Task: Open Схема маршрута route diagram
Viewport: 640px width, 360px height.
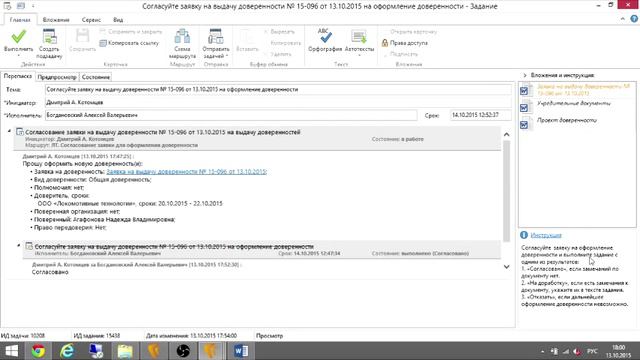Action: [x=182, y=44]
